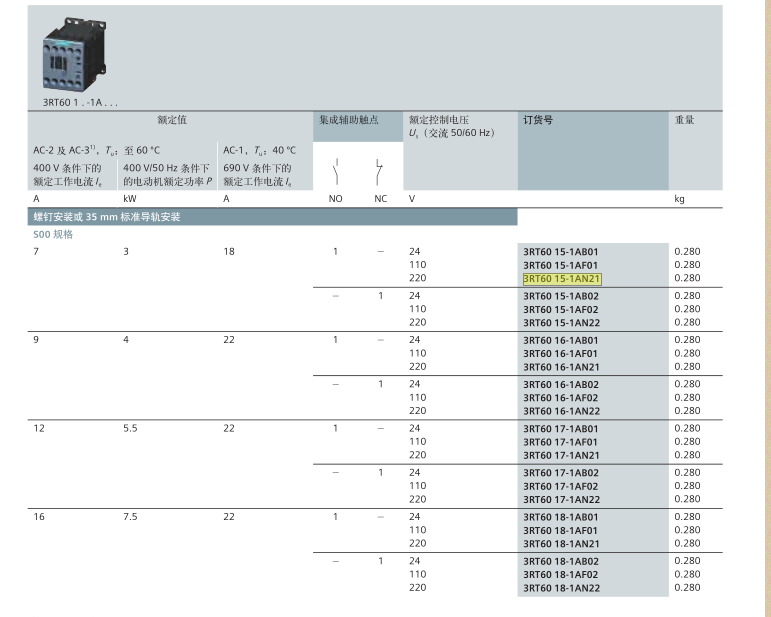Click the 5.5 kW motor power value

point(130,428)
